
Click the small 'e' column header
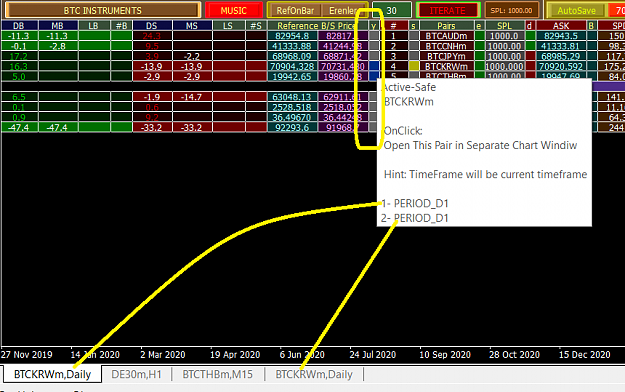[479, 26]
